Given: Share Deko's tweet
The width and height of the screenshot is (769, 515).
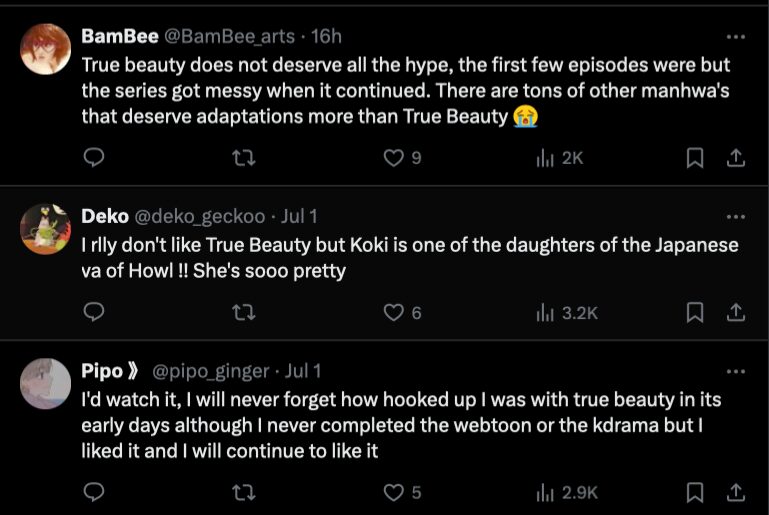Looking at the screenshot, I should 735,313.
